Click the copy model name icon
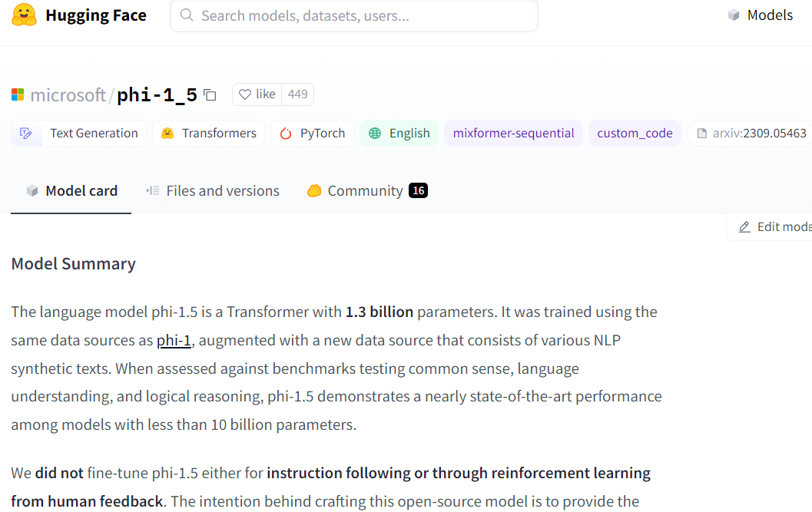The height and width of the screenshot is (512, 812). click(210, 94)
